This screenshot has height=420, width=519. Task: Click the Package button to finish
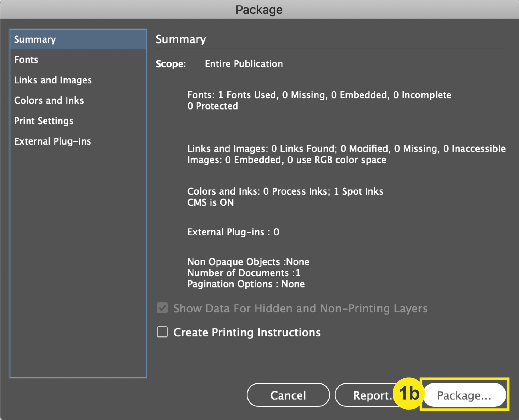click(465, 395)
